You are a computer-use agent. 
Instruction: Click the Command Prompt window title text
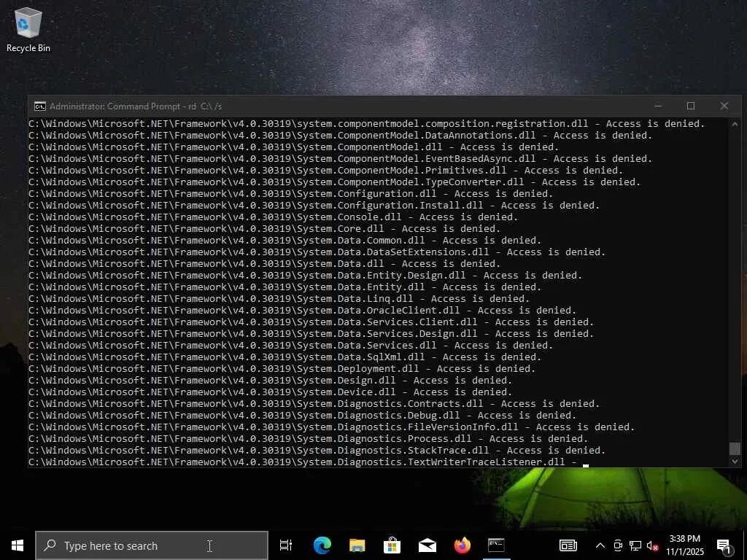click(x=135, y=106)
